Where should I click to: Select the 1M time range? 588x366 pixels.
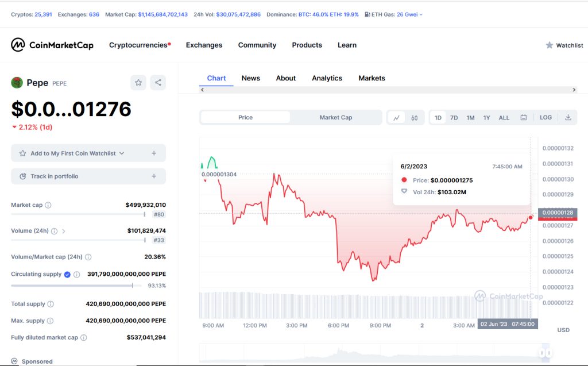click(470, 117)
